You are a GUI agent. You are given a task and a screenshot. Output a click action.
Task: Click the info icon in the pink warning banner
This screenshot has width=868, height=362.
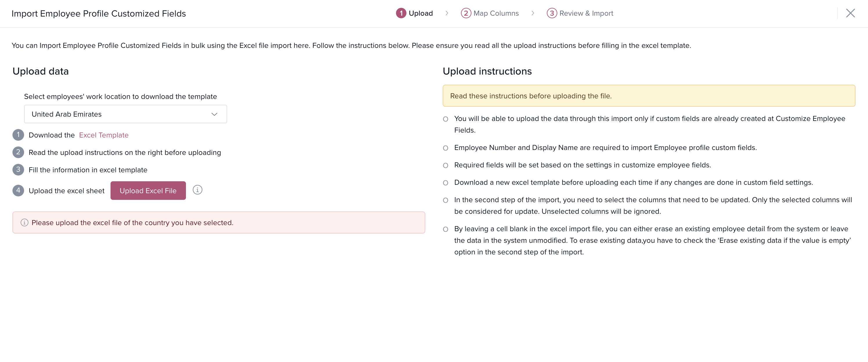24,222
